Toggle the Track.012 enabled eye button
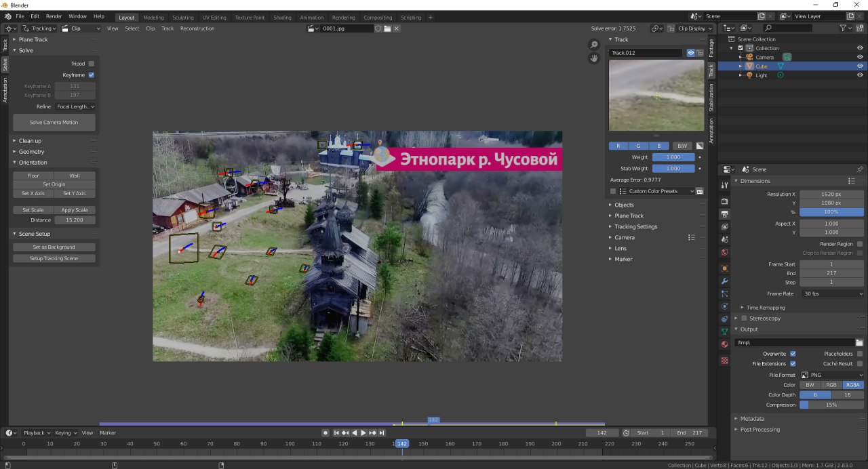This screenshot has width=868, height=469. click(x=691, y=53)
